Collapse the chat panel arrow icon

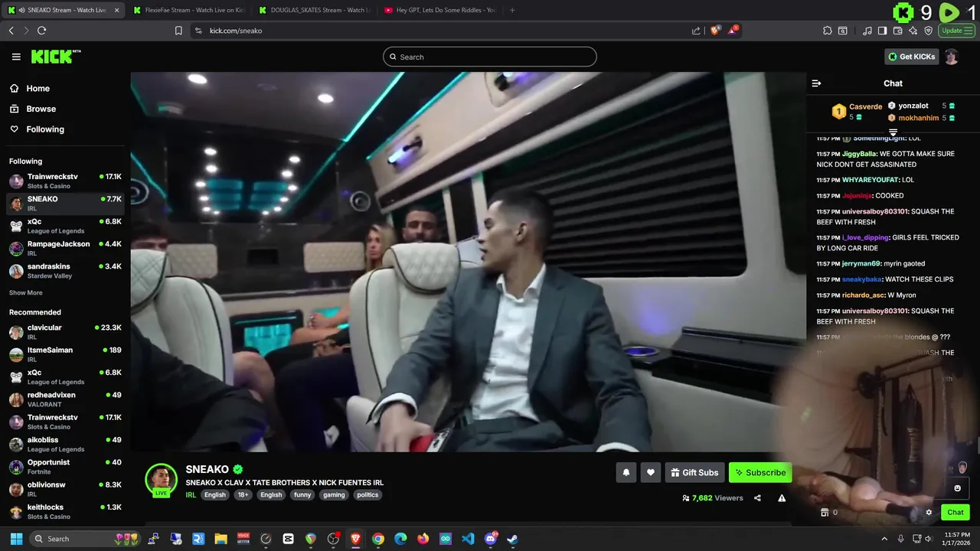click(x=816, y=83)
